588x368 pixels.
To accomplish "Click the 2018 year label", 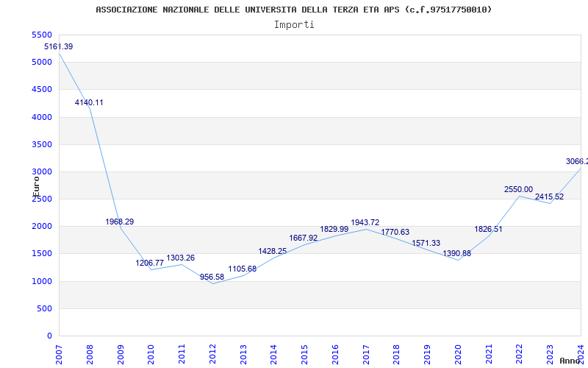I will point(397,355).
